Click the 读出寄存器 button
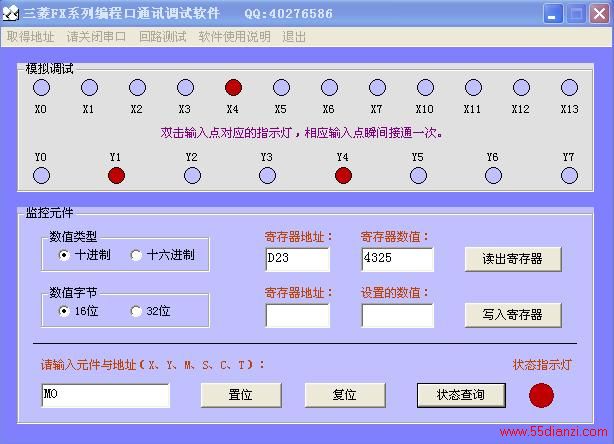The width and height of the screenshot is (614, 444). (x=513, y=259)
